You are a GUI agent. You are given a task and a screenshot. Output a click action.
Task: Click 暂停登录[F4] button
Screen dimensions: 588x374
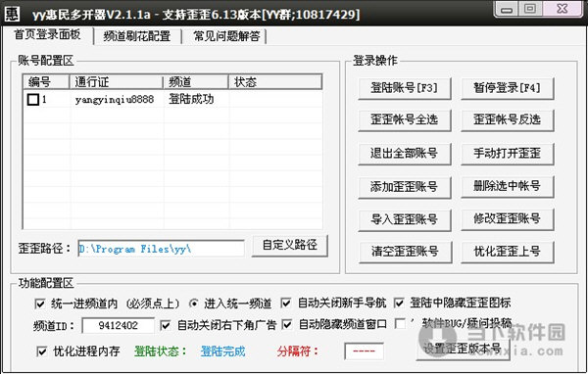pos(507,88)
